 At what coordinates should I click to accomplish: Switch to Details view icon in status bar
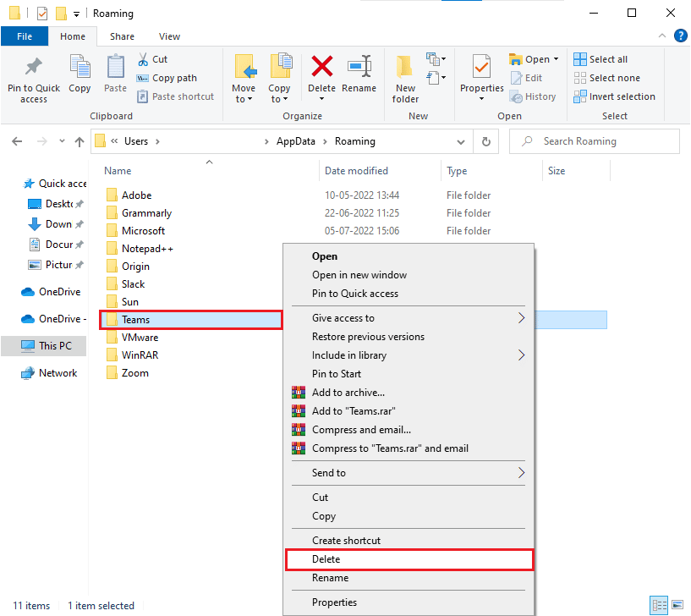pos(659,605)
